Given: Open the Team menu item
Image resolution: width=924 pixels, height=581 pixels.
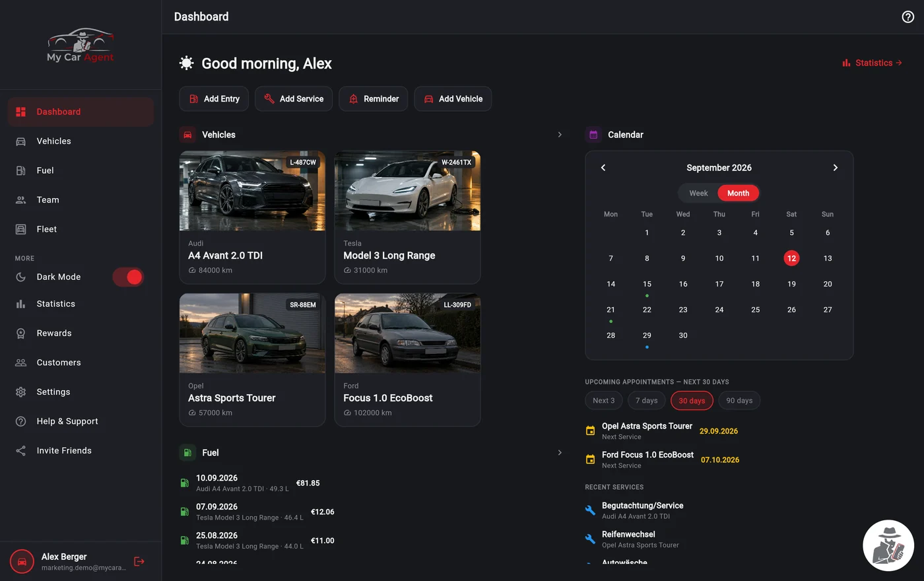Looking at the screenshot, I should click(81, 200).
